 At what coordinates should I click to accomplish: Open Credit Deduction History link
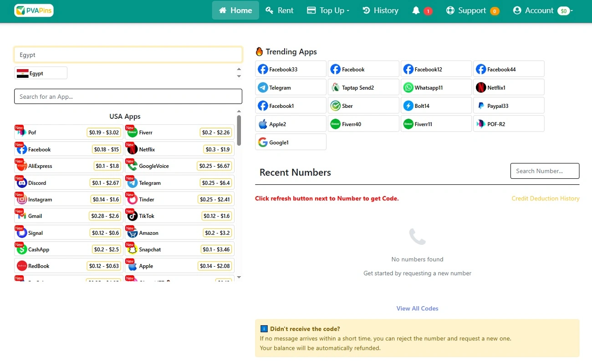(x=546, y=198)
